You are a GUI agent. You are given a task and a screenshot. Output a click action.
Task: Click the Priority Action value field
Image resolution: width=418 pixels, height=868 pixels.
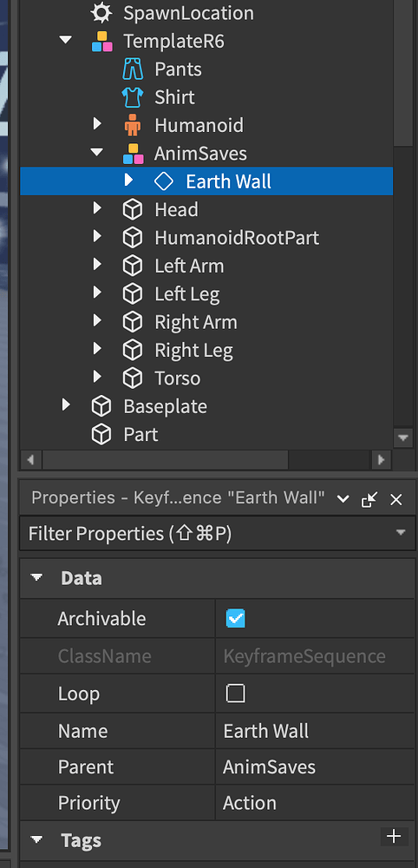tap(315, 803)
